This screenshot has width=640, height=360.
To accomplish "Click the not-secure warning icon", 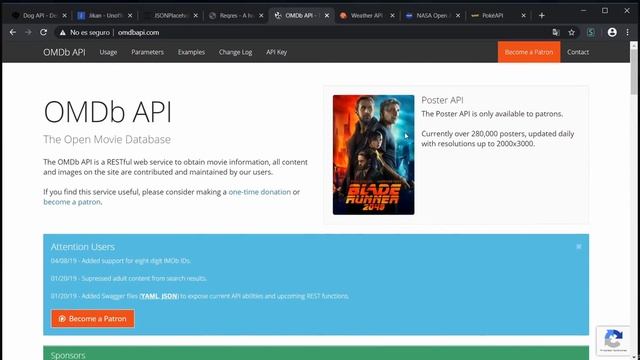I will 62,33.
